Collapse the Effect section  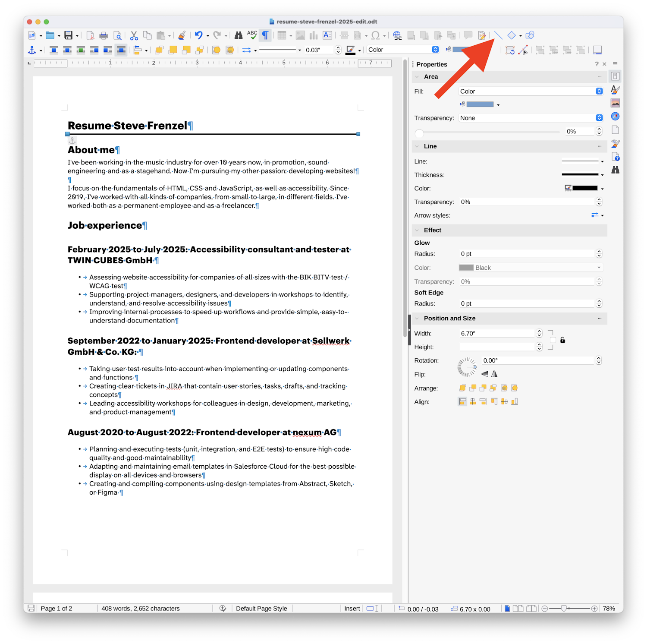coord(417,230)
